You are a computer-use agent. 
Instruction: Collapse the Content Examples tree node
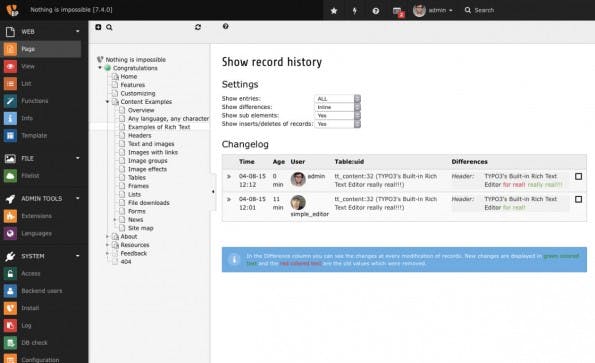click(107, 102)
